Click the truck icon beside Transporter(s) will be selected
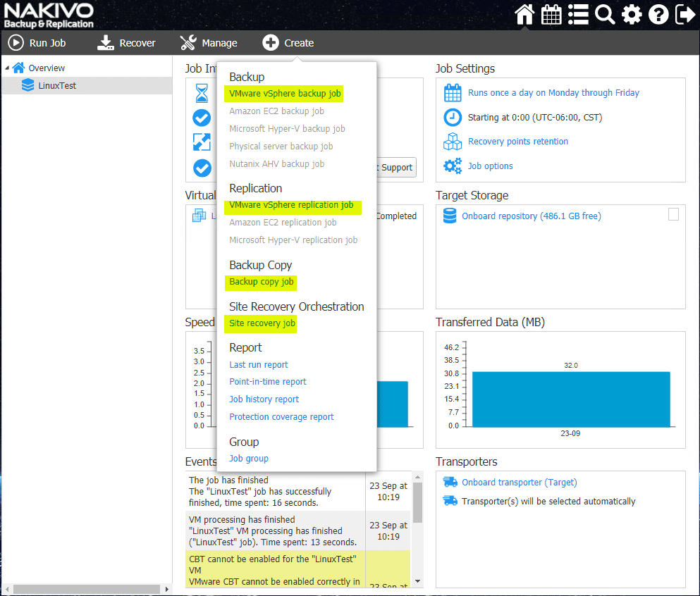Screen dimensions: 700x596 click(x=450, y=500)
